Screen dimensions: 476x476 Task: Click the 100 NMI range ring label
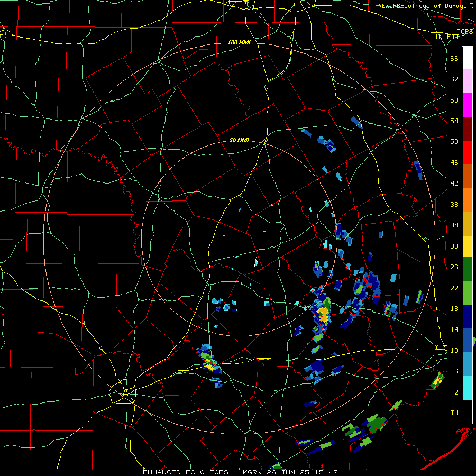[239, 42]
